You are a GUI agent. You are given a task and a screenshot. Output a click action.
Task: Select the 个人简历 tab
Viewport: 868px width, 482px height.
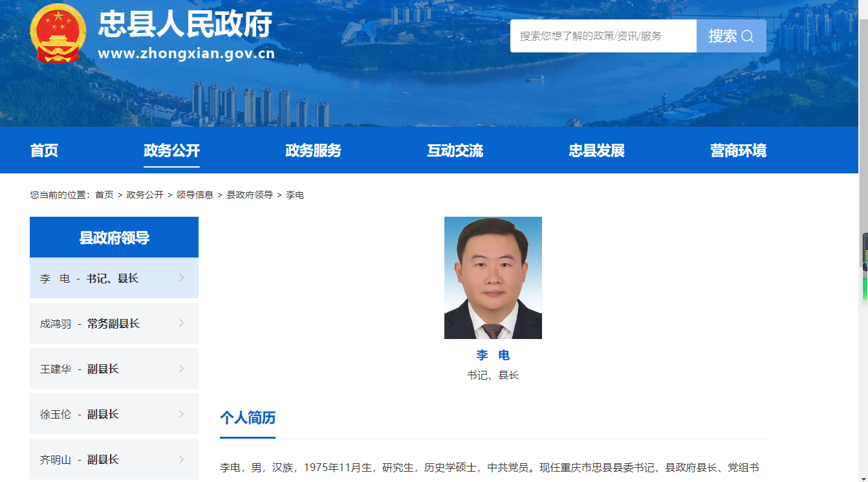[247, 419]
